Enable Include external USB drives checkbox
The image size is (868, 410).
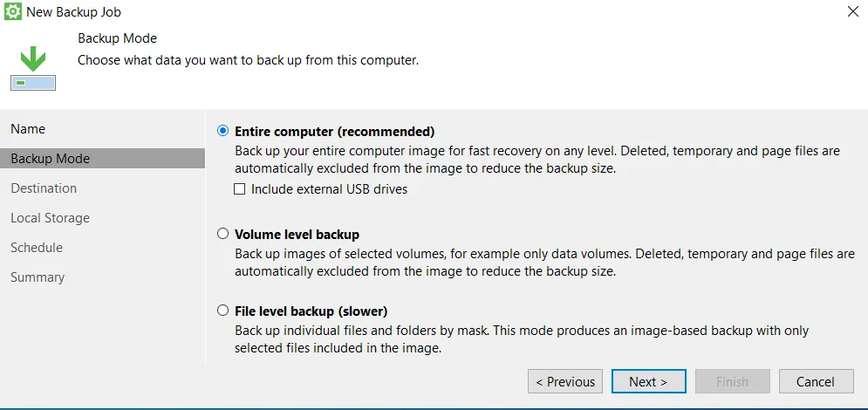(240, 189)
